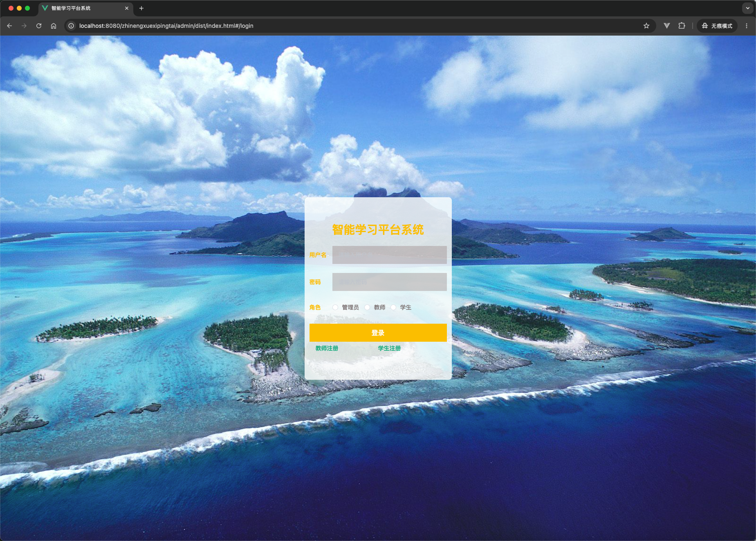Close the 智能学习平台系统 tab
Image resolution: width=756 pixels, height=541 pixels.
click(127, 8)
